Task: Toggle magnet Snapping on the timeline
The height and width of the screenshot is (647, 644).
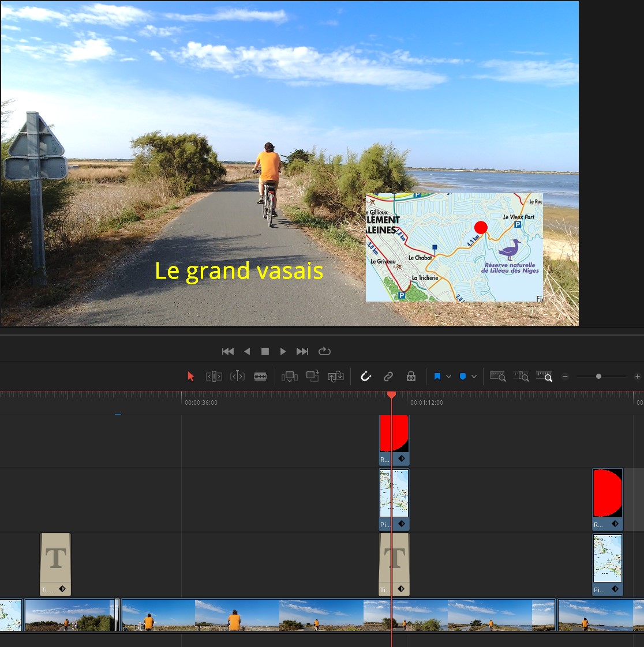Action: 366,377
